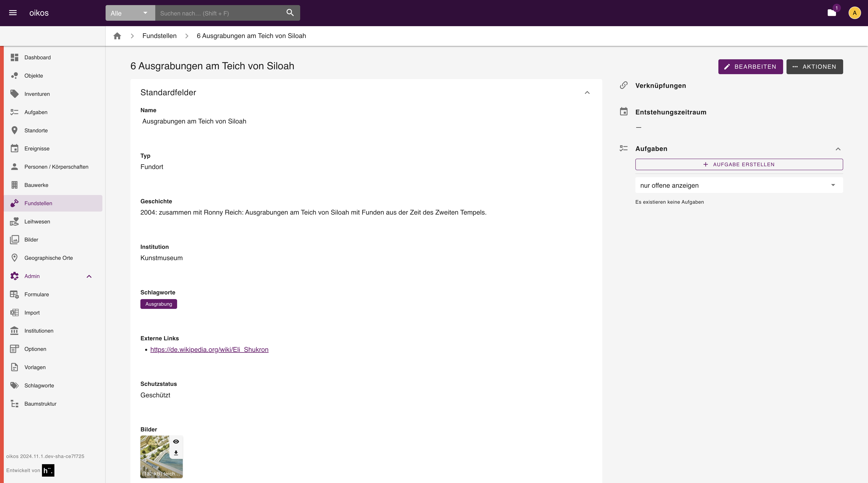
Task: Click the Entstehungszeitraum calendar icon
Action: pyautogui.click(x=624, y=111)
